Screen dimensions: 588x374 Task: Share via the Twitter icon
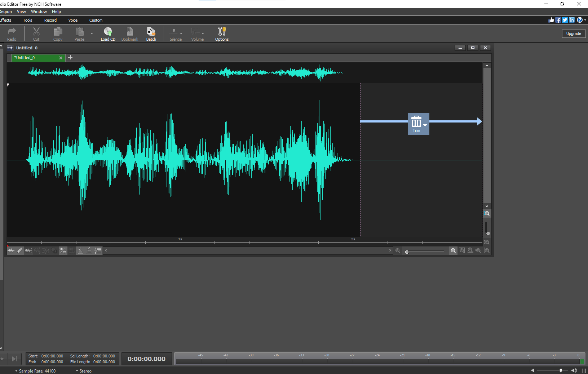[565, 20]
